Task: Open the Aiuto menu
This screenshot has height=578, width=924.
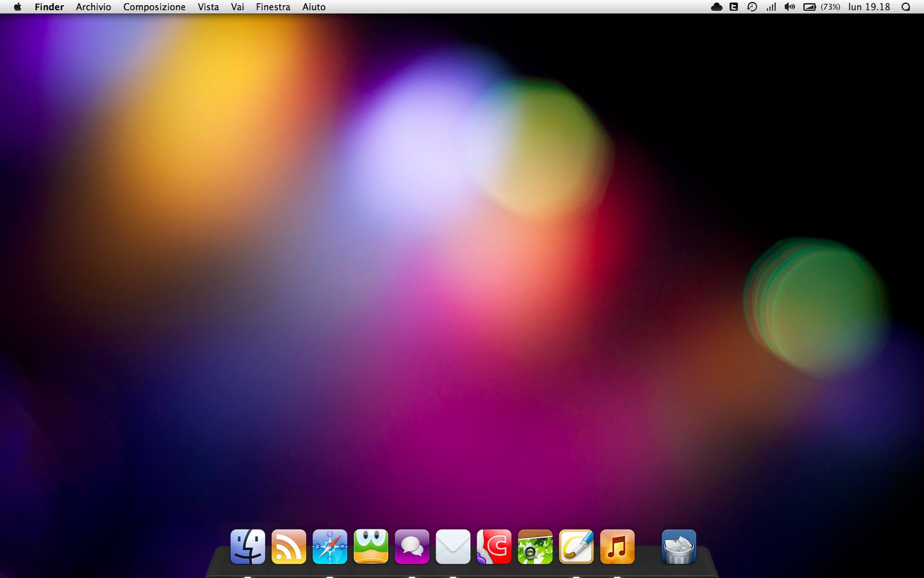Action: pyautogui.click(x=314, y=7)
